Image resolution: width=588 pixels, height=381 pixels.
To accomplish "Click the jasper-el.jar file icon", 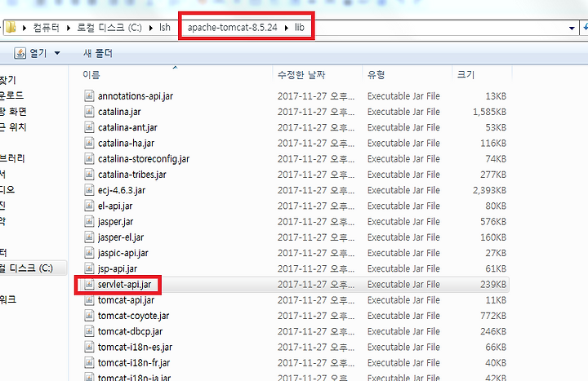I will (89, 238).
